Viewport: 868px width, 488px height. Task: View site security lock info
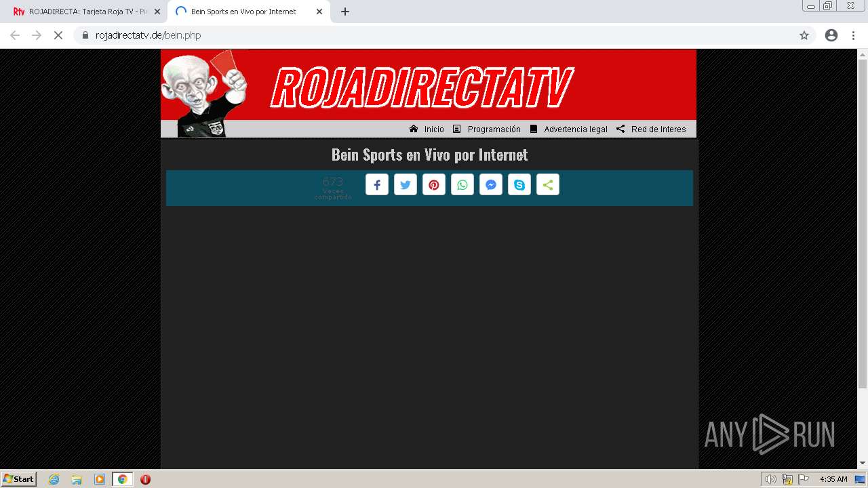(85, 35)
